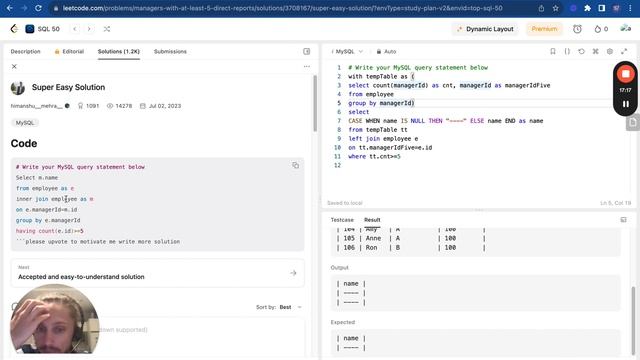Switch to Editorial tab

(69, 51)
